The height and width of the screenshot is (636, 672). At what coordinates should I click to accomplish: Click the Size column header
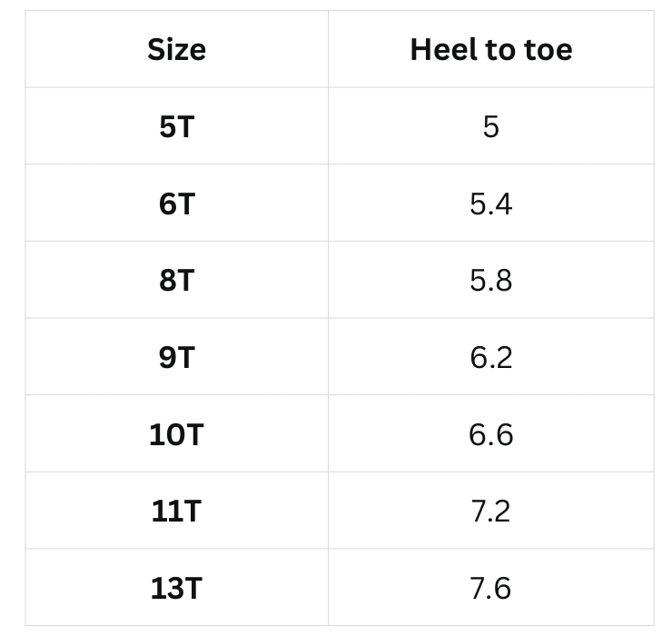tap(176, 49)
